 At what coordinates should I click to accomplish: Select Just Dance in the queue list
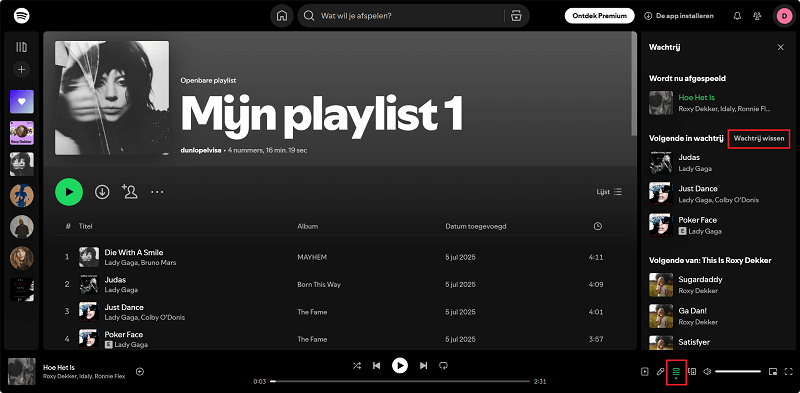(x=717, y=194)
